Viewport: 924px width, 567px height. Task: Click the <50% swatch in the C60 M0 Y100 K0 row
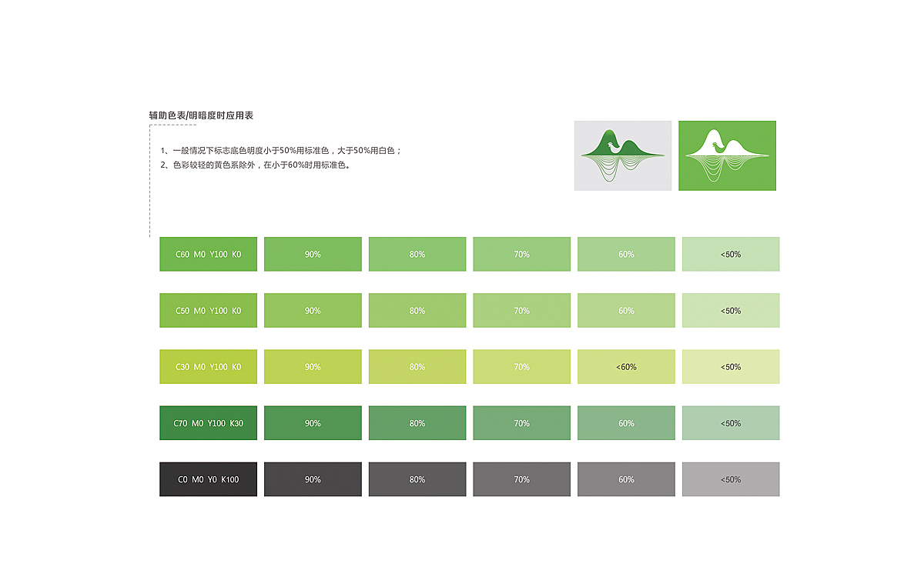coord(731,254)
